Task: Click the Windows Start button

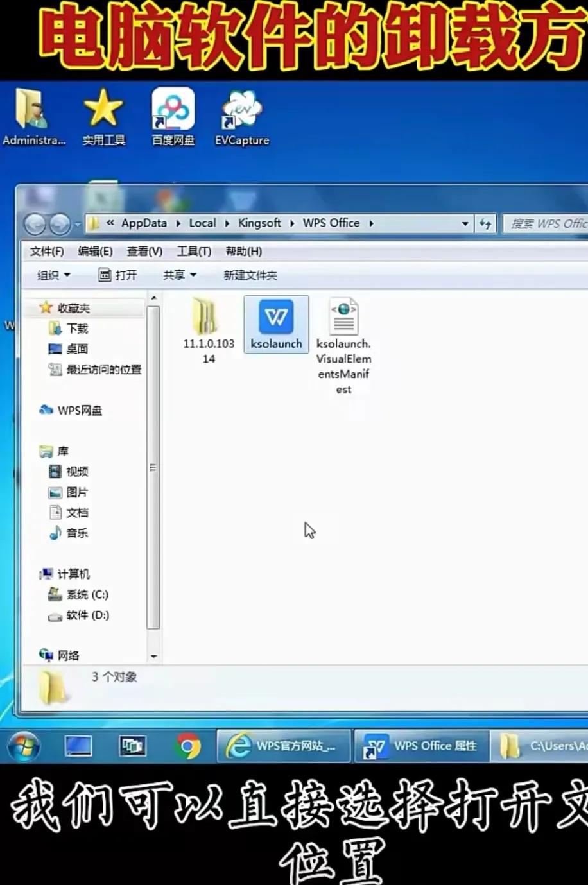Action: [24, 746]
